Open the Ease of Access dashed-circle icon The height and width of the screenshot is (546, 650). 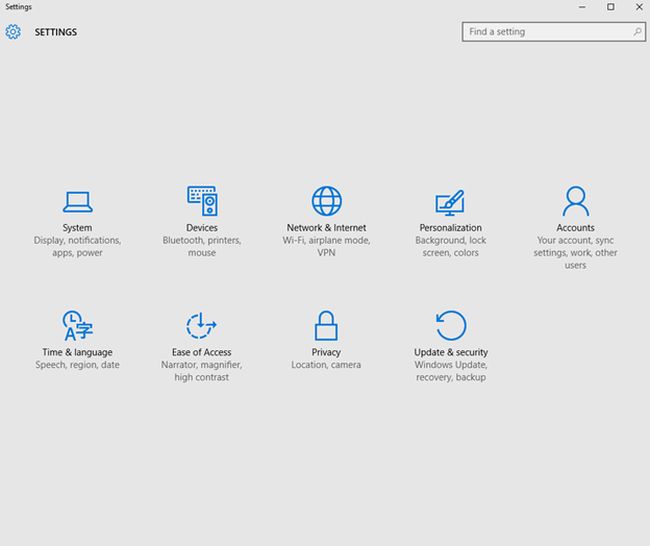tap(201, 325)
